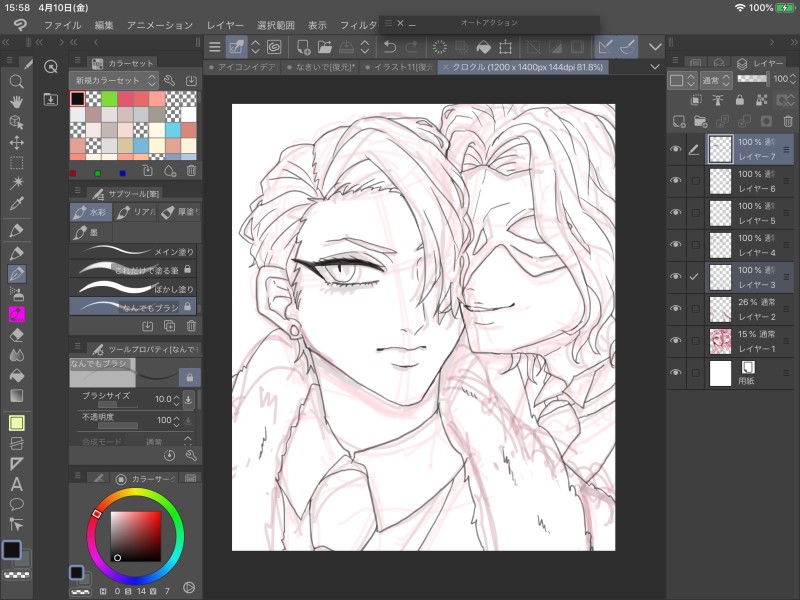Select the Airbrush spray tool
Screen dimensions: 800x600
[x=16, y=294]
